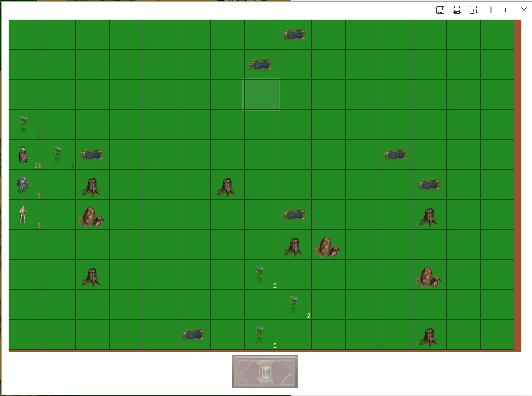The image size is (532, 396).
Task: Click the pond beside the left-side dragonfly pair
Action: click(92, 154)
